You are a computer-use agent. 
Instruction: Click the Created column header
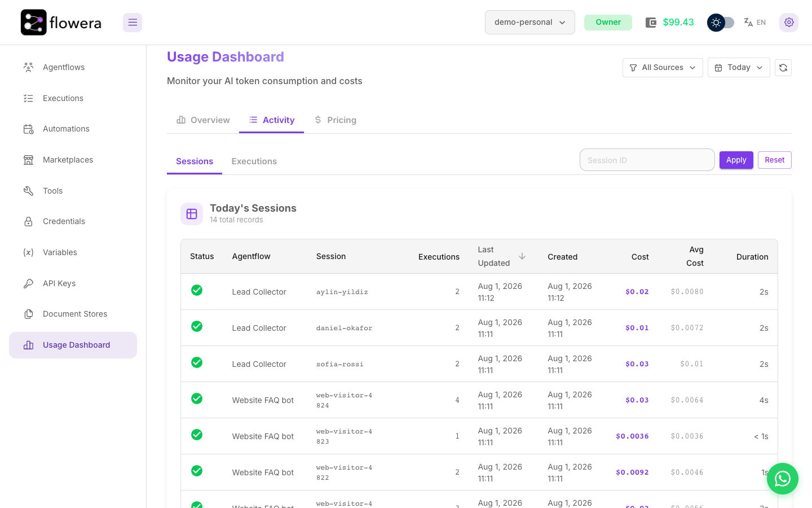[x=562, y=257]
